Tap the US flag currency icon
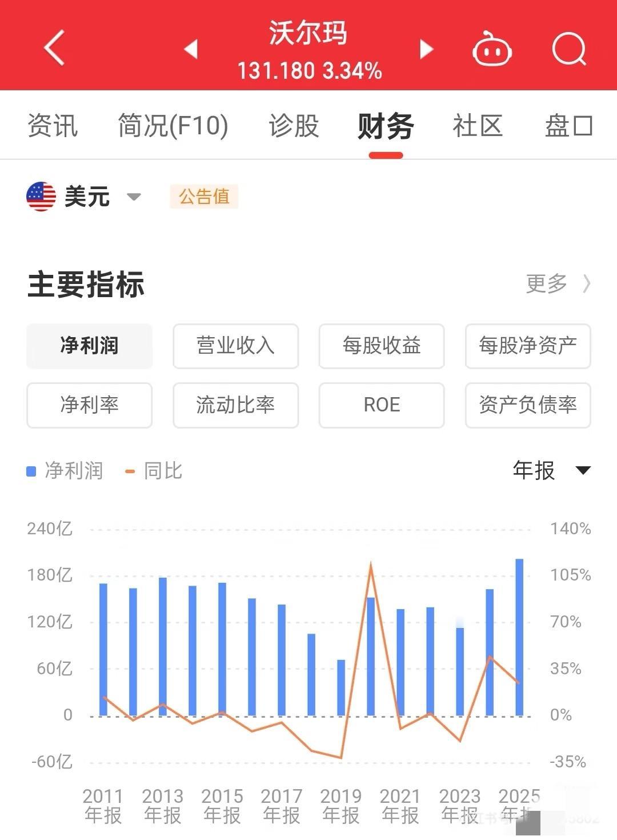617x840 pixels. coord(41,197)
